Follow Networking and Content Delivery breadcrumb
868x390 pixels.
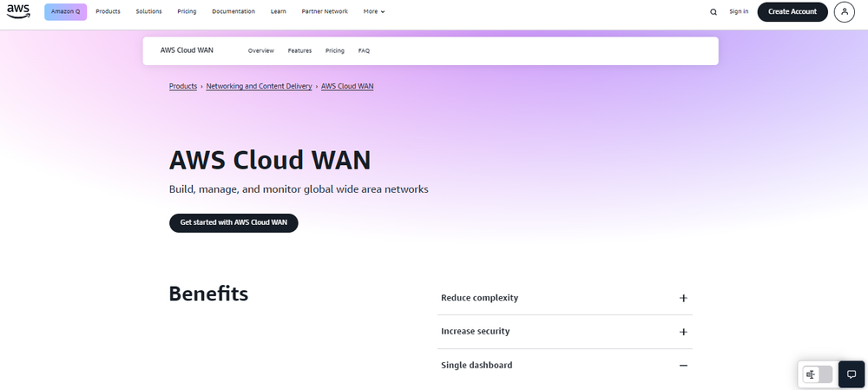pyautogui.click(x=259, y=86)
